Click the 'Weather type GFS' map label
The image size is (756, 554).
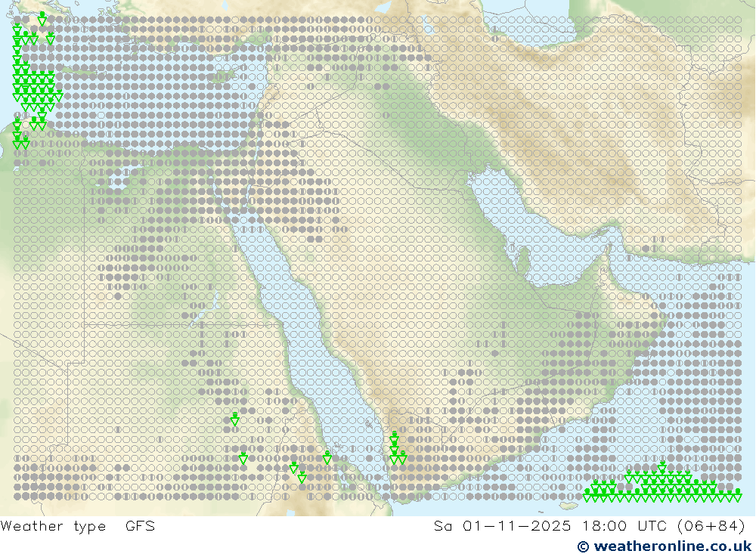coord(78,526)
